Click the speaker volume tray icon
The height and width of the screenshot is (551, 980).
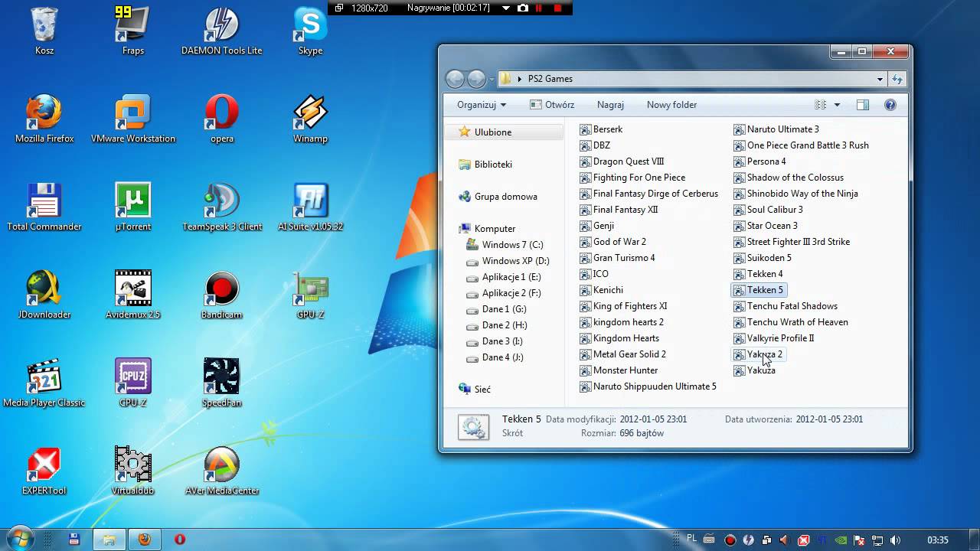pos(895,540)
